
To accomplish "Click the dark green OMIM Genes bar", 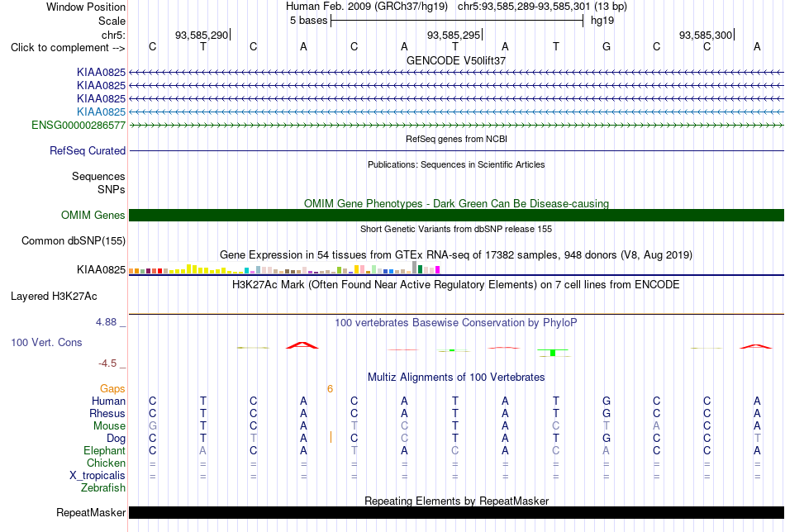I will 457,216.
